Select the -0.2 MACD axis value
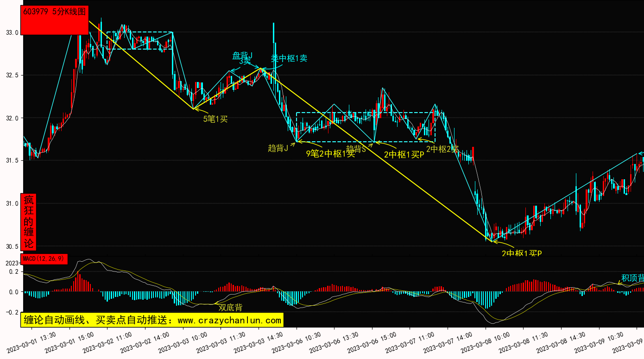This screenshot has height=359, width=644. [x=11, y=312]
